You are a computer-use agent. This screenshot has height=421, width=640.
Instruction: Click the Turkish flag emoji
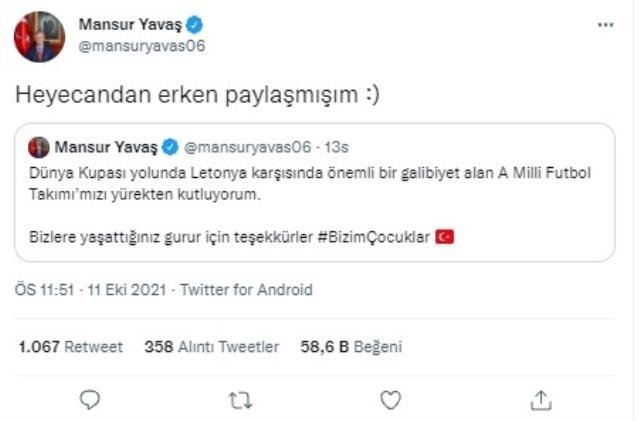coord(446,236)
